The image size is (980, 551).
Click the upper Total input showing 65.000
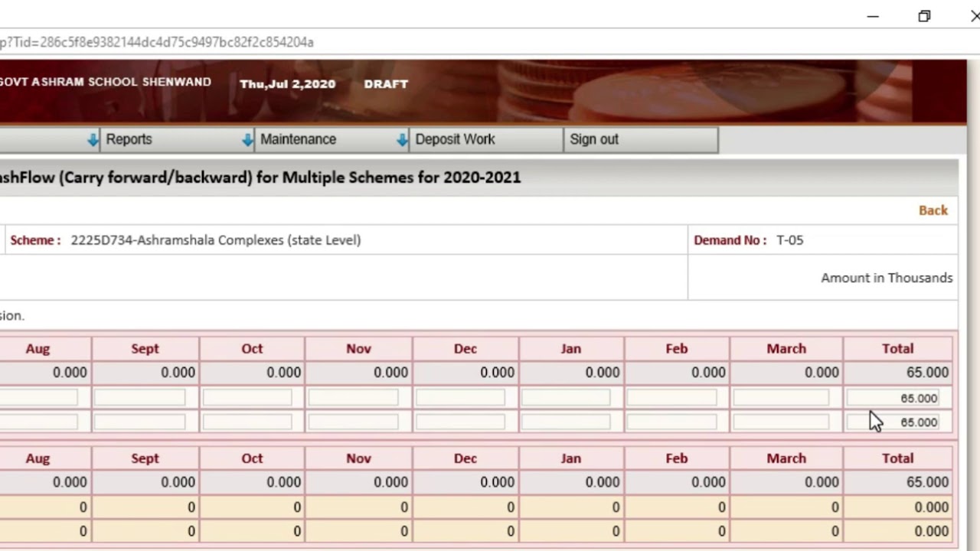pos(893,398)
